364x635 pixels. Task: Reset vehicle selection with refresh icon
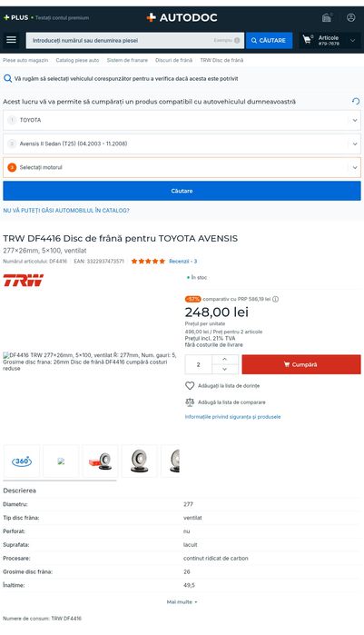pos(356,101)
